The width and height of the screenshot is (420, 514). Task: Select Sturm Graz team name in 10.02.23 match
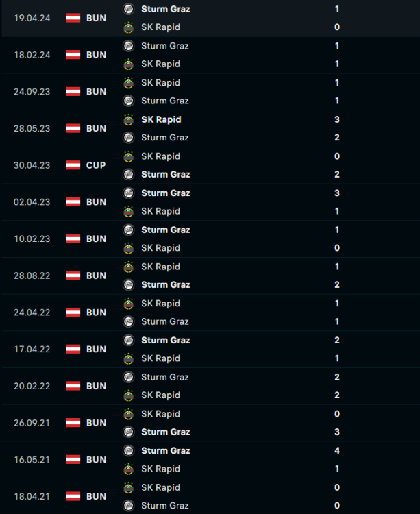click(x=165, y=230)
